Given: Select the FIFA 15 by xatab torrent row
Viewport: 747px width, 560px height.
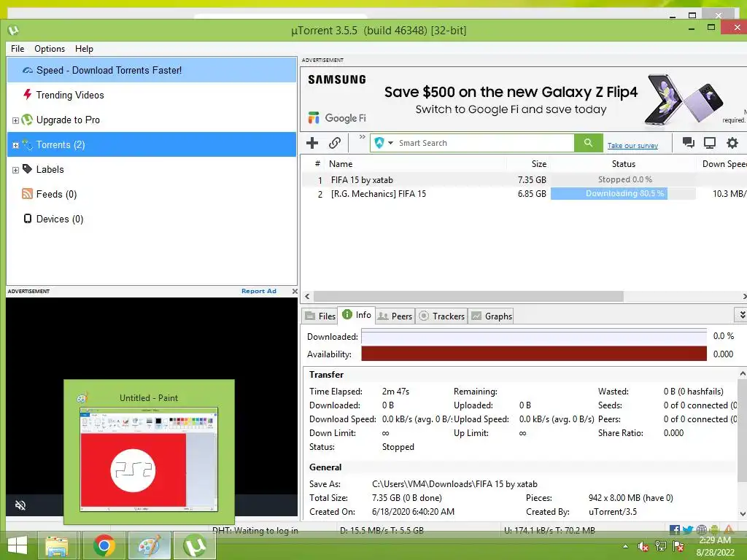Looking at the screenshot, I should 524,179.
